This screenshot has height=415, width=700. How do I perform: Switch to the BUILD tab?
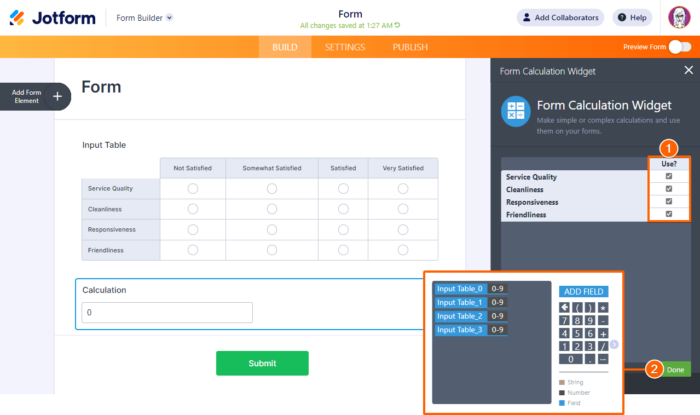285,47
